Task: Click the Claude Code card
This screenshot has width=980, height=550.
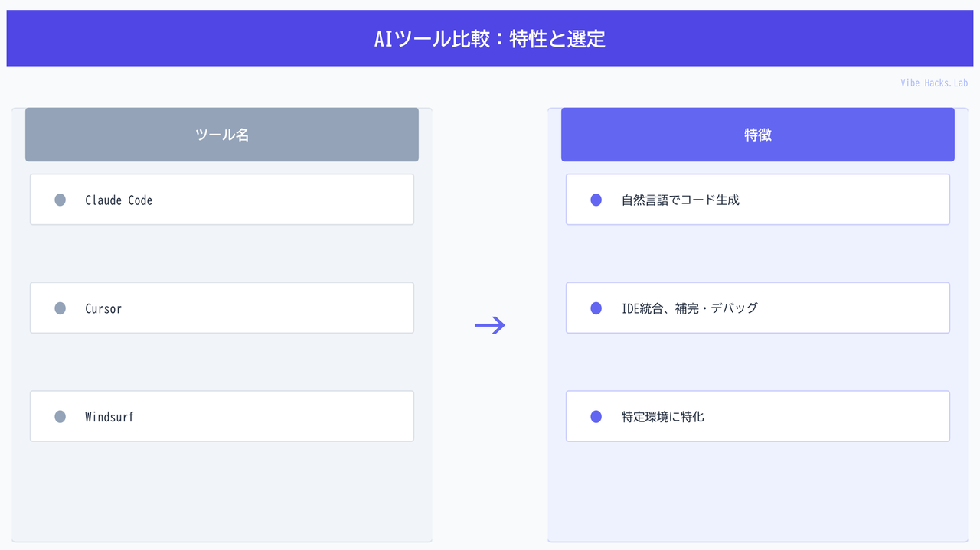Action: pos(222,200)
